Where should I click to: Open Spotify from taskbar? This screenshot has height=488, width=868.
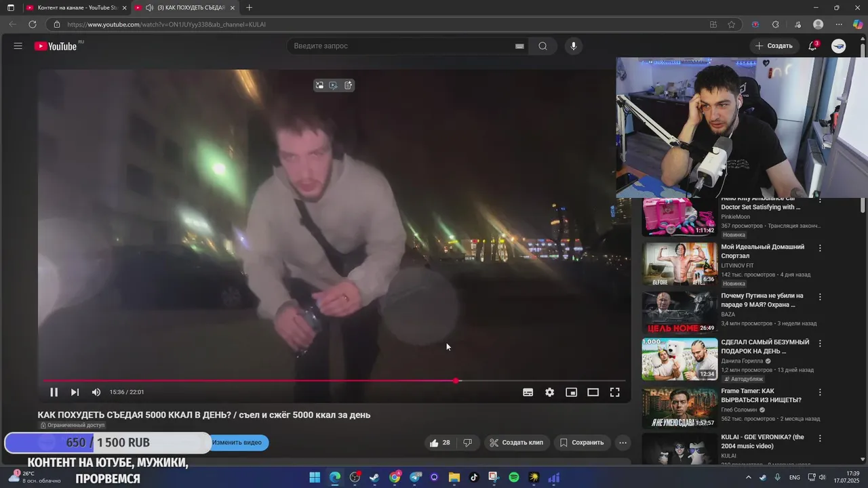[513, 477]
